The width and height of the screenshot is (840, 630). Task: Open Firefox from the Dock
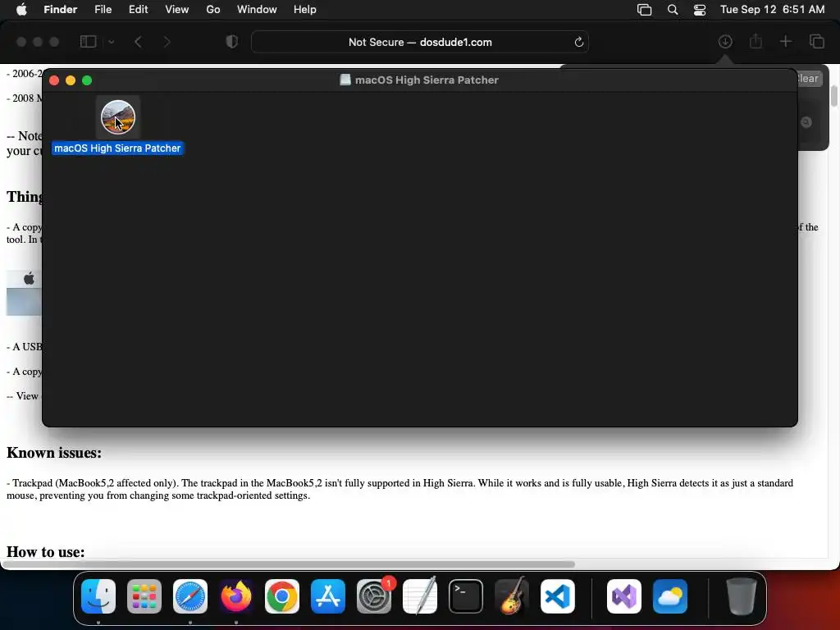(x=236, y=596)
